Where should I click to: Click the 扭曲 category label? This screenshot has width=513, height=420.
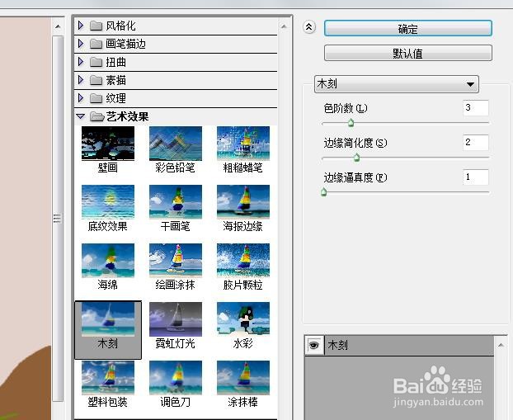point(115,62)
